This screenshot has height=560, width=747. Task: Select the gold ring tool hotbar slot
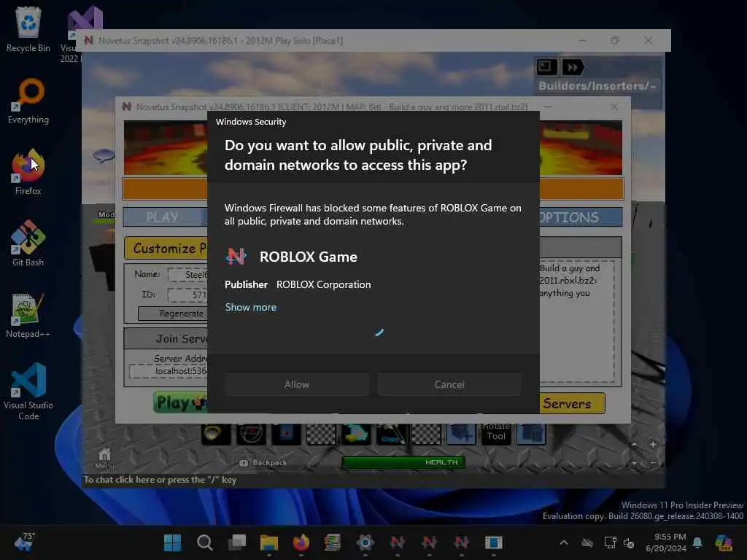pos(216,433)
